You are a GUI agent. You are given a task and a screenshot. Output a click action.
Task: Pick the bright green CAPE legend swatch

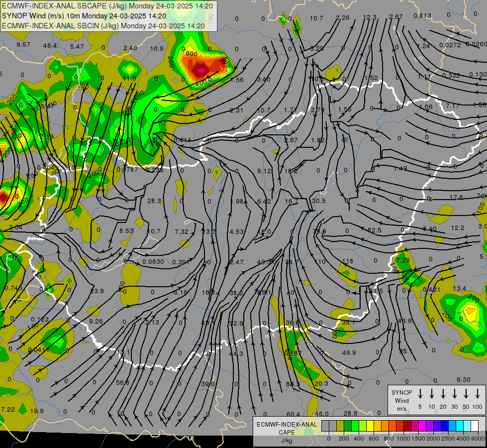[355, 426]
